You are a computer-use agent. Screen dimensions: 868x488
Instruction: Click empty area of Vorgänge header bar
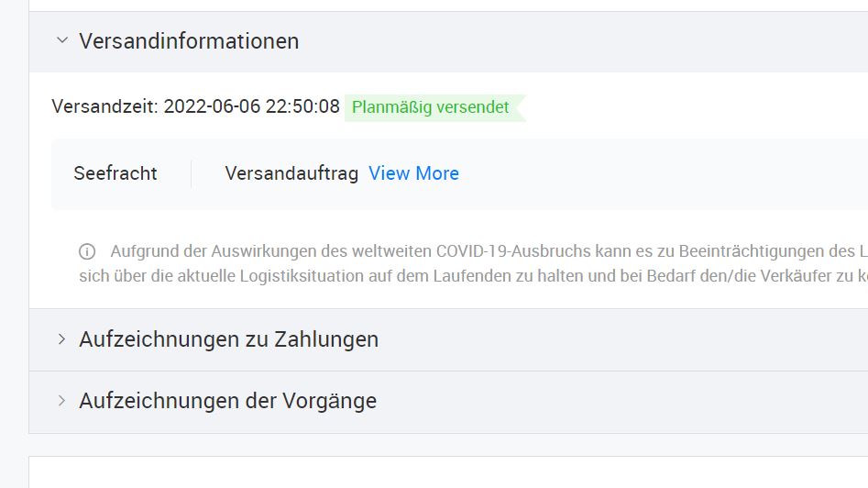[620, 402]
